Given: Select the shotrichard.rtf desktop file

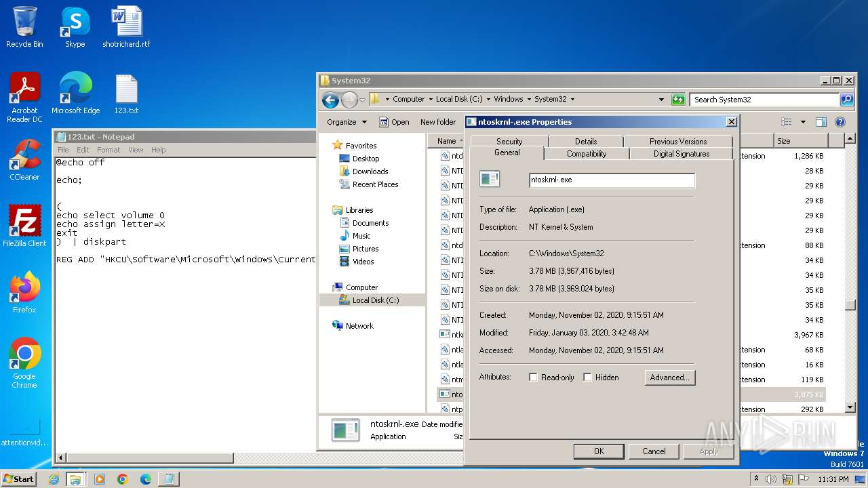Looking at the screenshot, I should pos(126,27).
